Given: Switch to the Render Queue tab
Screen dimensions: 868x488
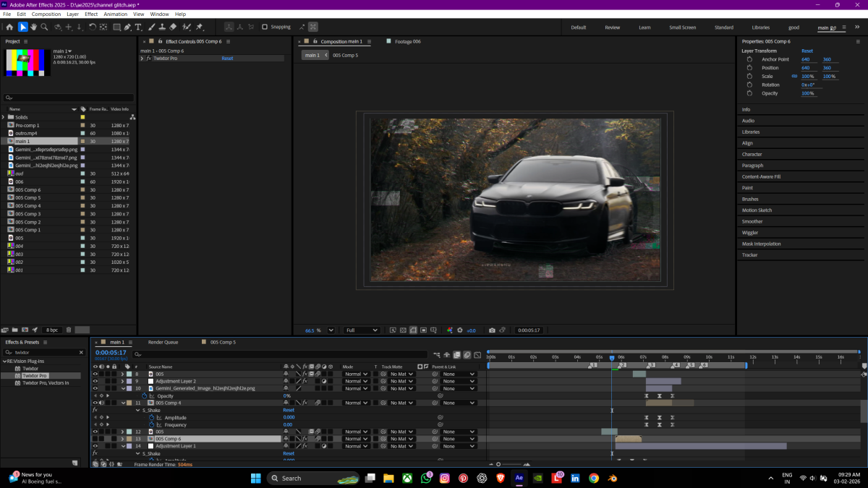Looking at the screenshot, I should [163, 342].
